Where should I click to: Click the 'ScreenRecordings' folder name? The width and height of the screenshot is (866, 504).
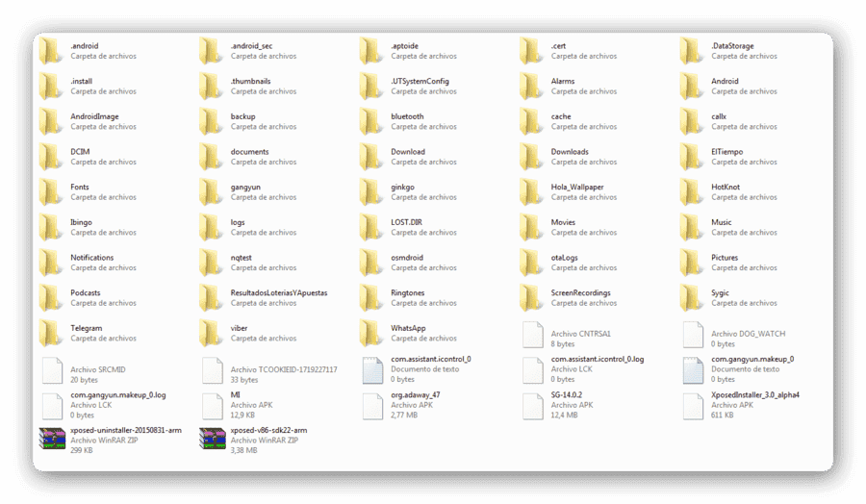point(580,293)
